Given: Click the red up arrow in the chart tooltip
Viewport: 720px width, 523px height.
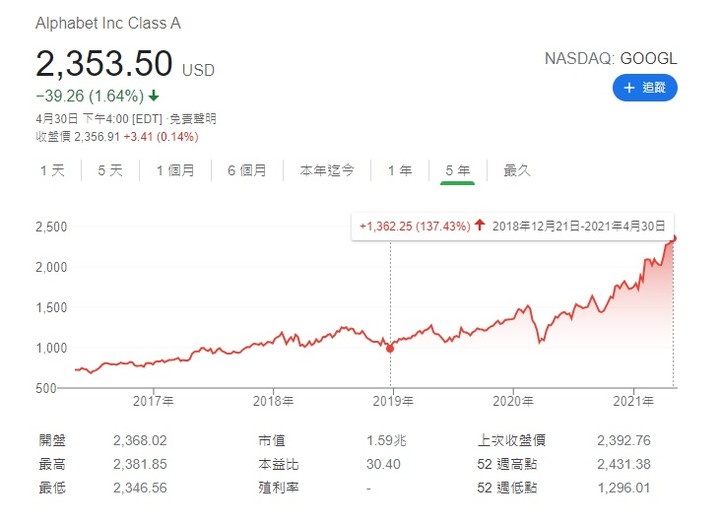Looking at the screenshot, I should click(x=480, y=225).
